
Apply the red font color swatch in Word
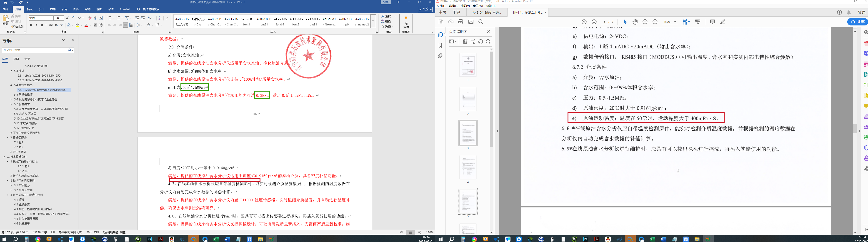[x=86, y=25]
